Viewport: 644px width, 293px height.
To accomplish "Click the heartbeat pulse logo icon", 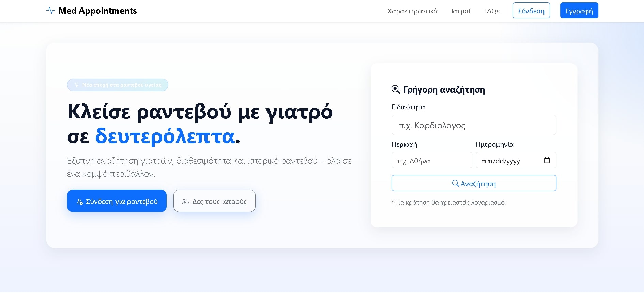I will tap(50, 11).
